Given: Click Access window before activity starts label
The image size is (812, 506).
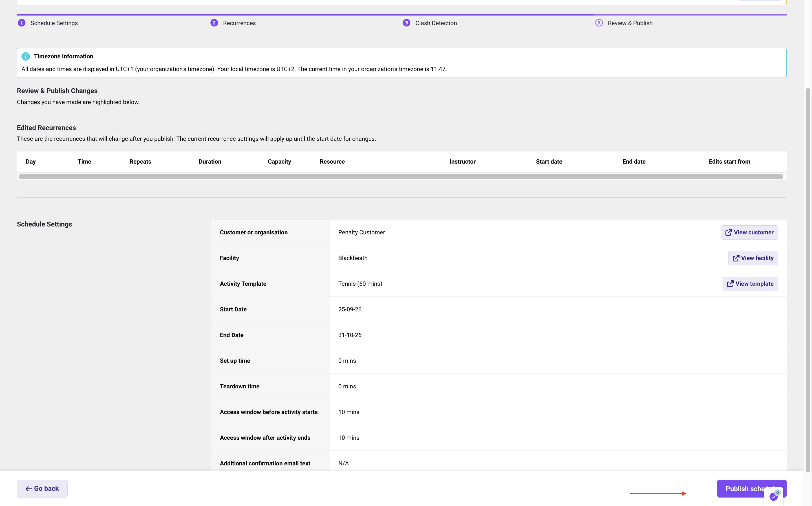Looking at the screenshot, I should click(x=268, y=412).
